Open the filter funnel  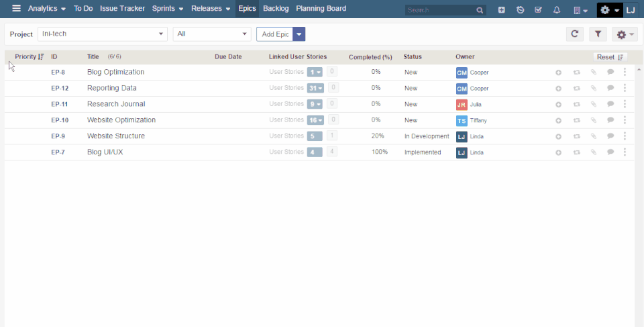598,34
